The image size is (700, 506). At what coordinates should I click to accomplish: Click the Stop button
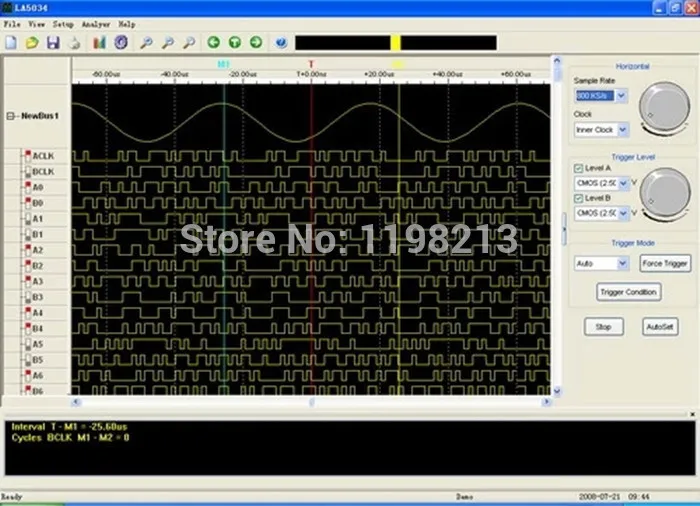tap(604, 327)
